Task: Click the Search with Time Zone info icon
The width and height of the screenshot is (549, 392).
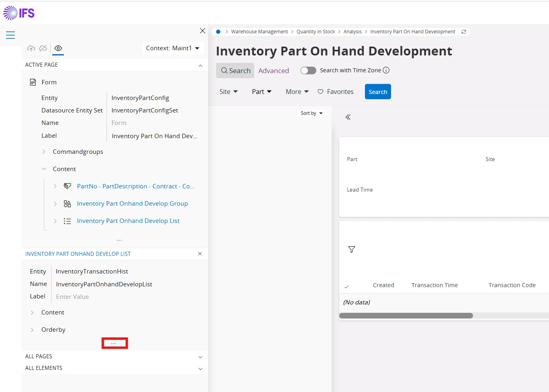Action: tap(386, 70)
